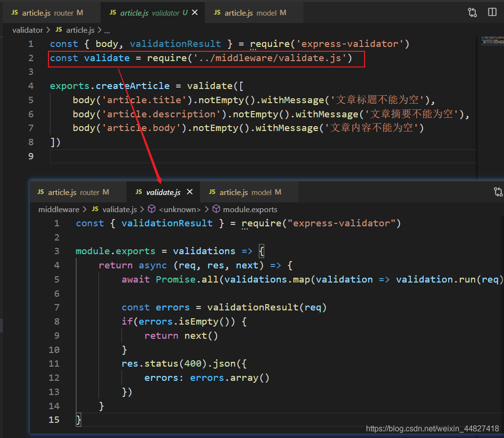
Task: Click the validator breadcrumb folder
Action: (27, 30)
